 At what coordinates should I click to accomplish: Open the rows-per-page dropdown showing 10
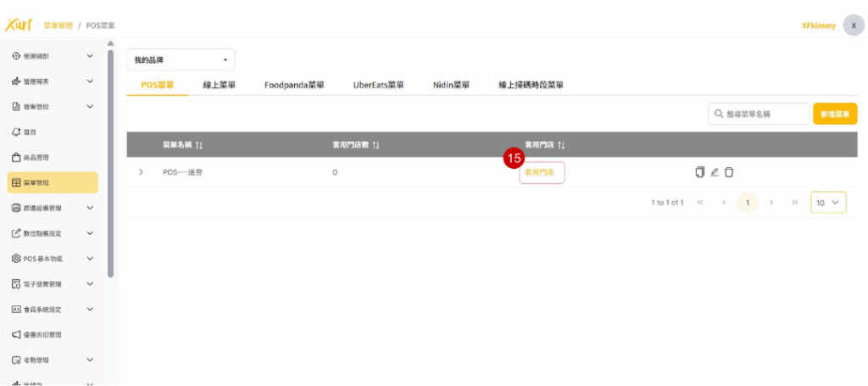828,203
